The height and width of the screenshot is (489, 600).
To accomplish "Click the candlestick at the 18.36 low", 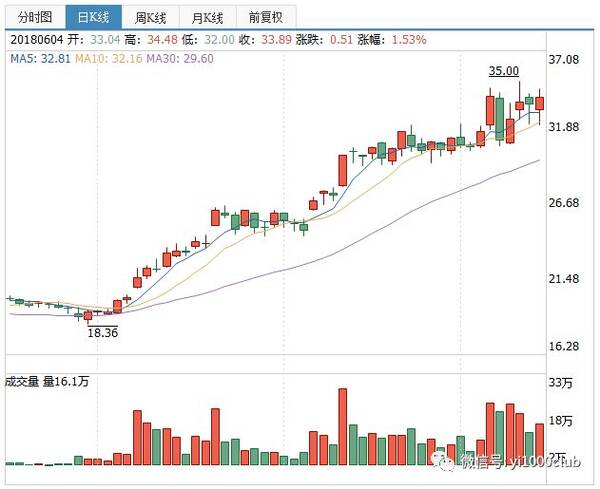I will [88, 316].
